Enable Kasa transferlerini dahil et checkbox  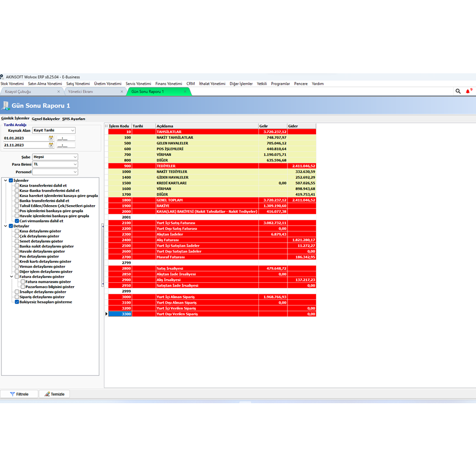[17, 186]
